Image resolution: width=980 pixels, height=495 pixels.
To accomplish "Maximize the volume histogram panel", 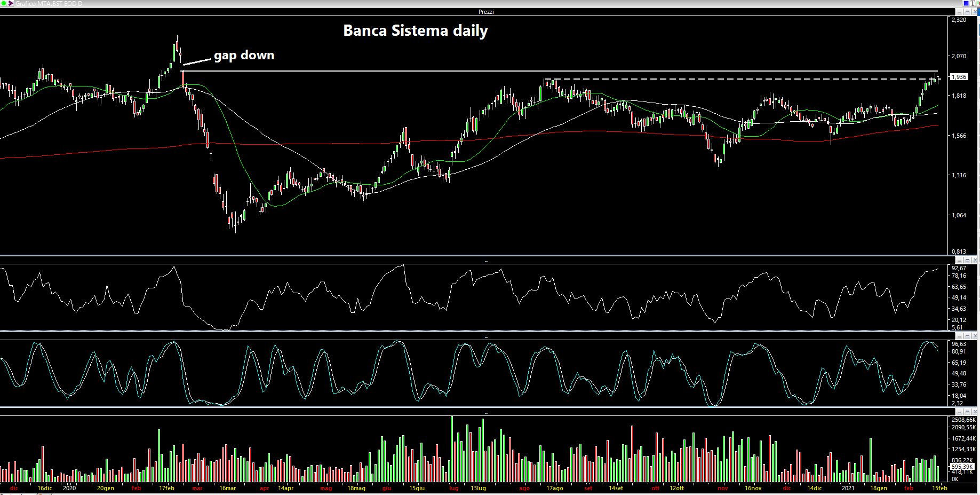I will click(x=967, y=412).
